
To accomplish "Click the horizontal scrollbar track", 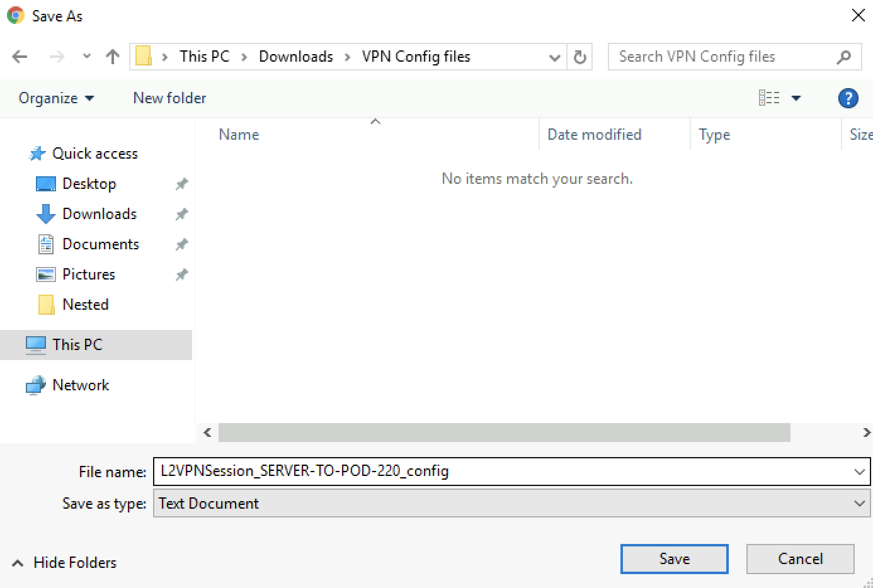I will 825,433.
